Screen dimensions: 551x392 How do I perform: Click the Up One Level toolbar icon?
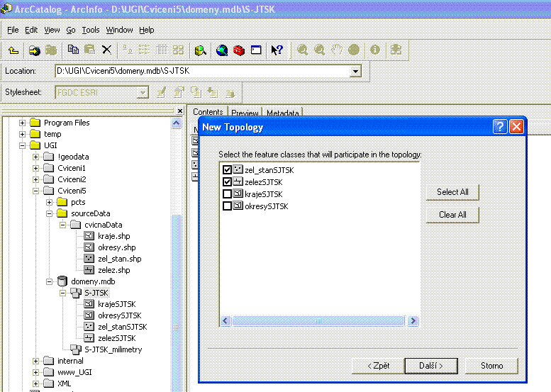(x=13, y=50)
